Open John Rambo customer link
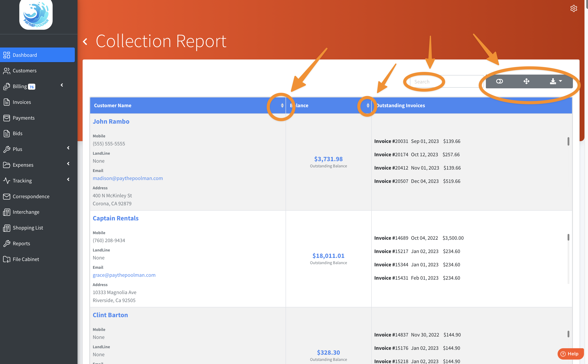 point(111,121)
